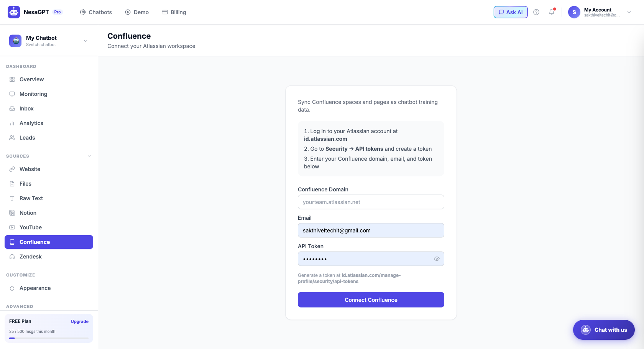The width and height of the screenshot is (644, 349).
Task: Open the Inbox sidebar item
Action: click(x=49, y=109)
